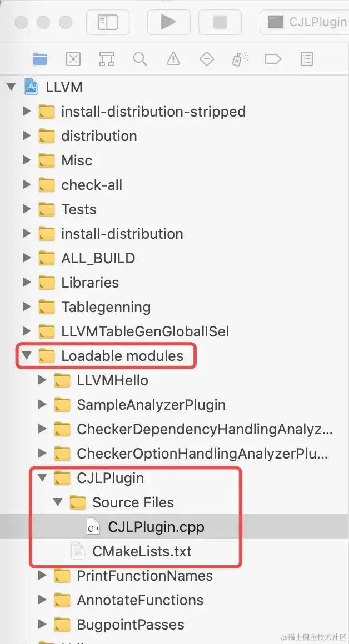This screenshot has height=644, width=349.
Task: Collapse the Source Files group
Action: 58,502
